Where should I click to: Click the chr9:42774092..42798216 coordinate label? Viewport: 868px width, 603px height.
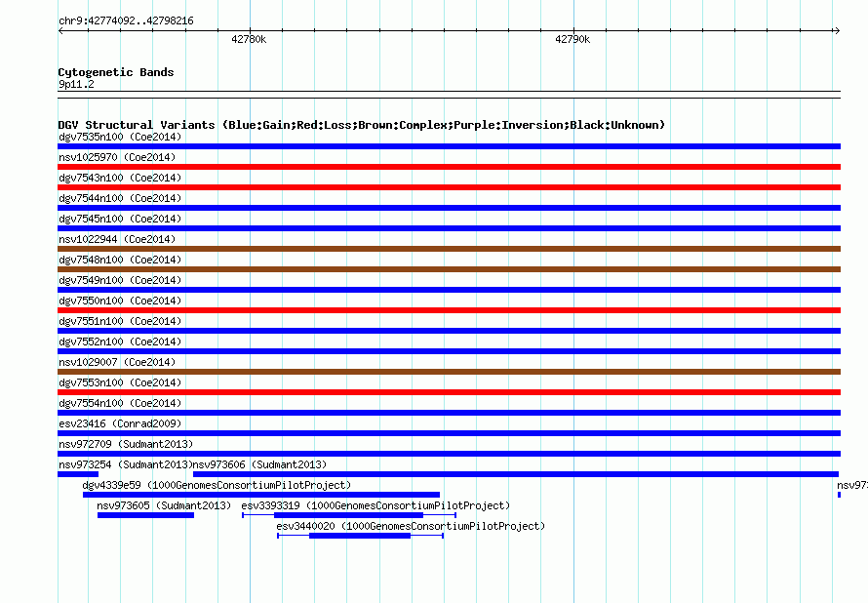tap(126, 20)
